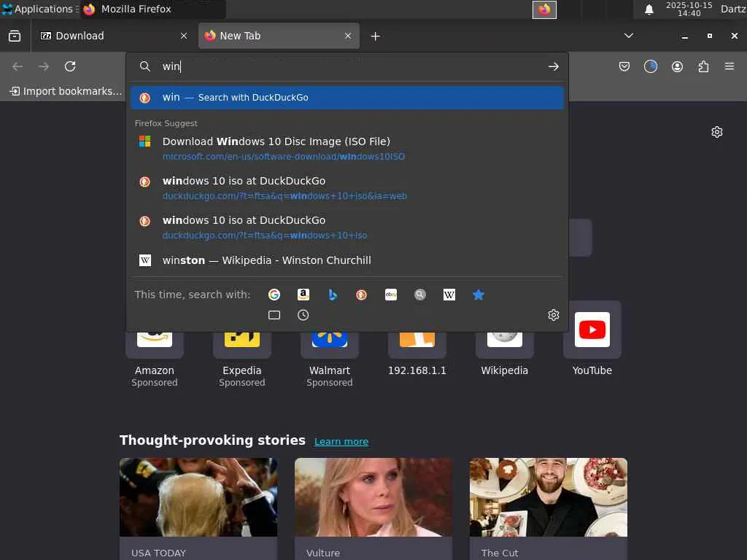Open the YouTube shortcut tile

(592, 339)
